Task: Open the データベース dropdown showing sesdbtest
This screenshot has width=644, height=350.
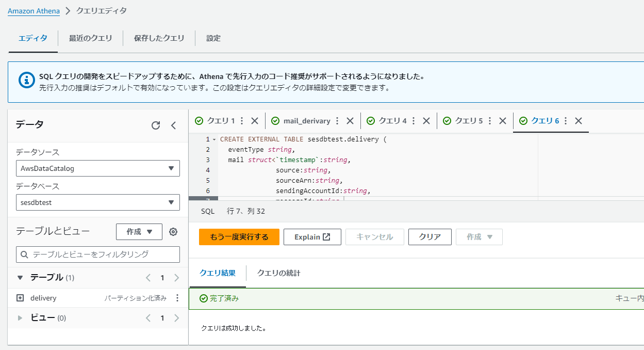Action: 97,202
